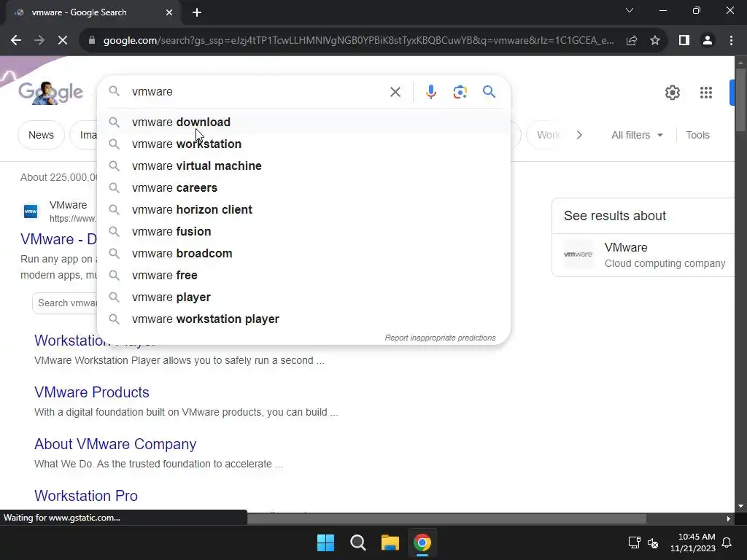Open notifications bell in system tray
The width and height of the screenshot is (747, 560).
(x=727, y=542)
